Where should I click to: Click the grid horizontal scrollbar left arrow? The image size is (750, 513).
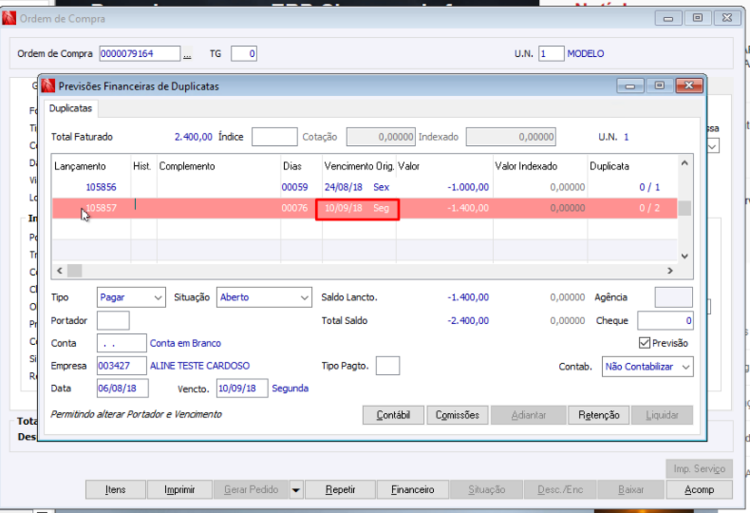[60, 271]
